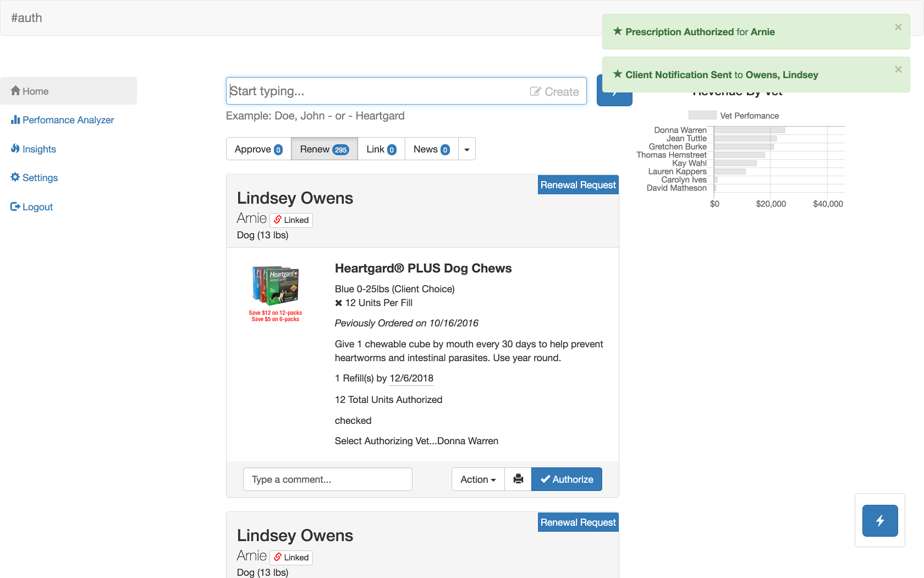Click the Authorize button
The height and width of the screenshot is (578, 924).
(x=566, y=479)
